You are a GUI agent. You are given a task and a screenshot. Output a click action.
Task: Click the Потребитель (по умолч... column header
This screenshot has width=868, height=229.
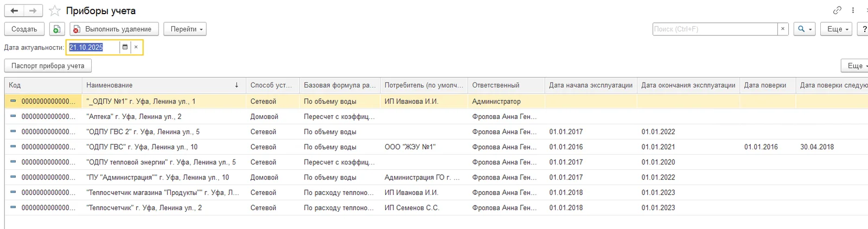click(424, 85)
